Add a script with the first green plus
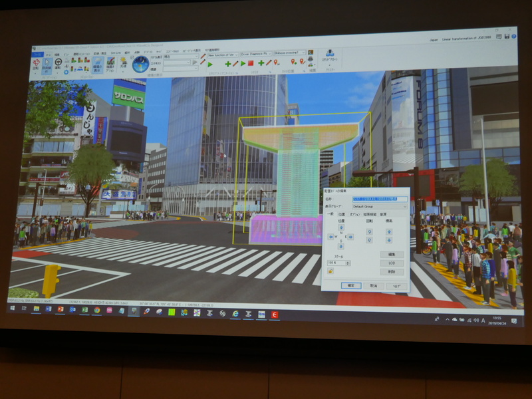The height and width of the screenshot is (399, 532). 228,64
